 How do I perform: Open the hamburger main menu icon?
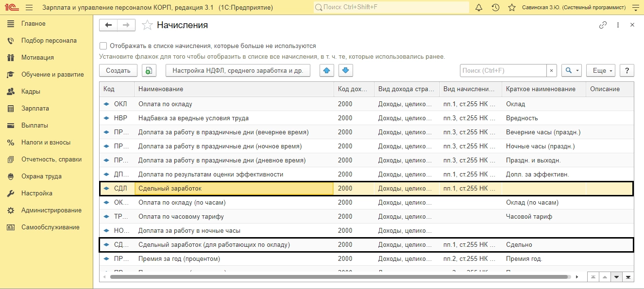coord(29,8)
